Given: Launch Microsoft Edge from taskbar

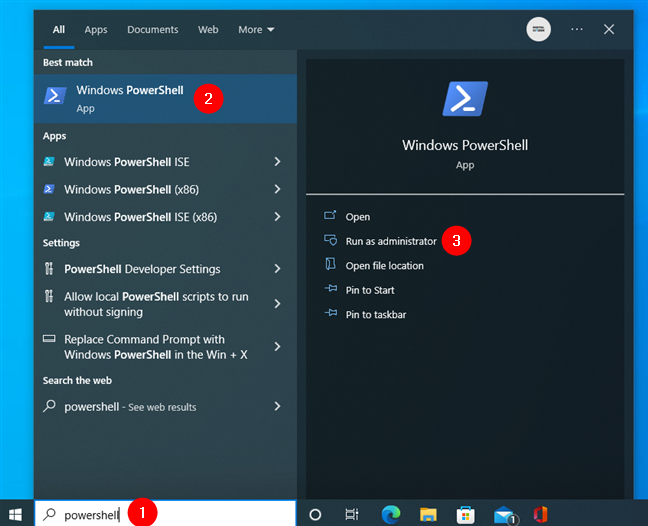Looking at the screenshot, I should click(x=391, y=514).
